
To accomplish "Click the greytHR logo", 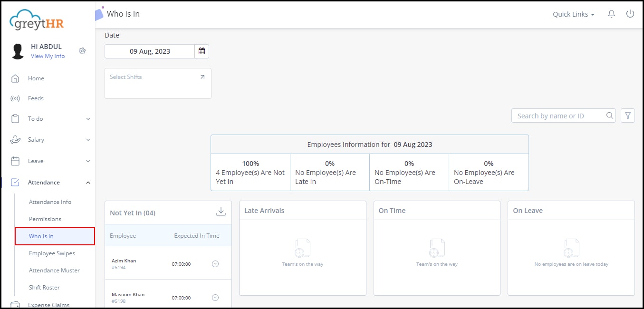I will (37, 19).
